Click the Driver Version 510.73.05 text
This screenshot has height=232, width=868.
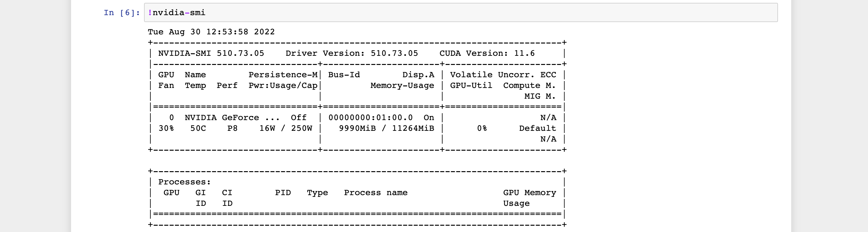coord(352,54)
